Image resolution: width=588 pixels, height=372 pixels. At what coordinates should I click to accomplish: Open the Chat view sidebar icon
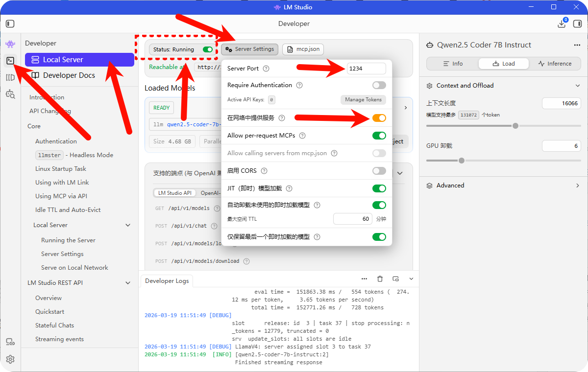(x=10, y=44)
